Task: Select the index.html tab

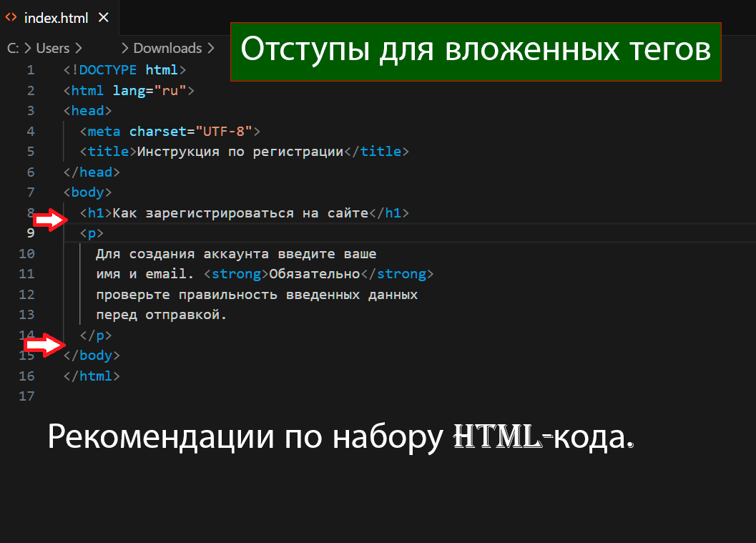Action: (x=57, y=18)
